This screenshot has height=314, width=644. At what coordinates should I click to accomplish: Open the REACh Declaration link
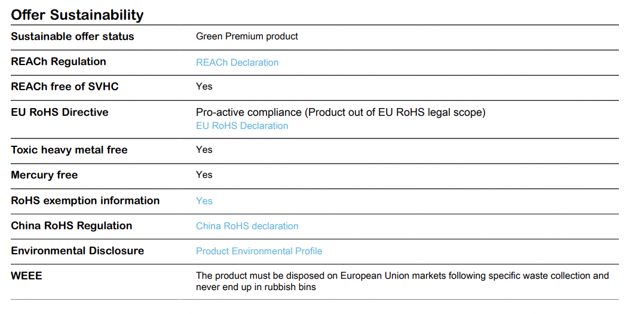tap(237, 63)
